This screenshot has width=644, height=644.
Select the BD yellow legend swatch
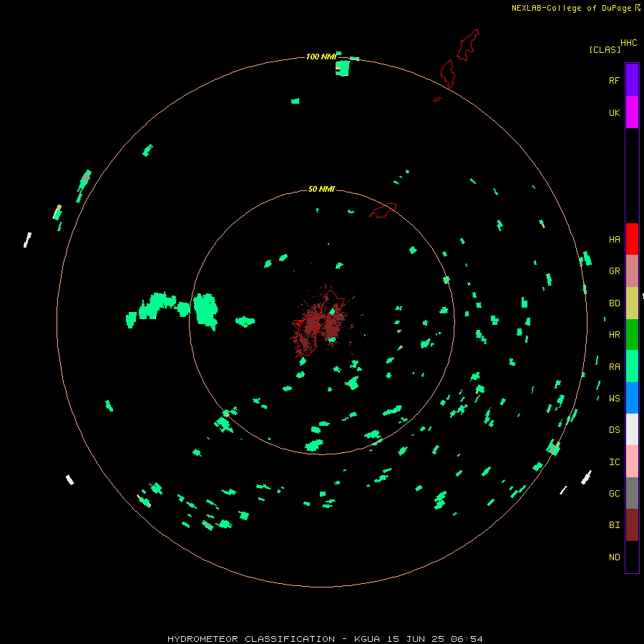click(x=632, y=303)
